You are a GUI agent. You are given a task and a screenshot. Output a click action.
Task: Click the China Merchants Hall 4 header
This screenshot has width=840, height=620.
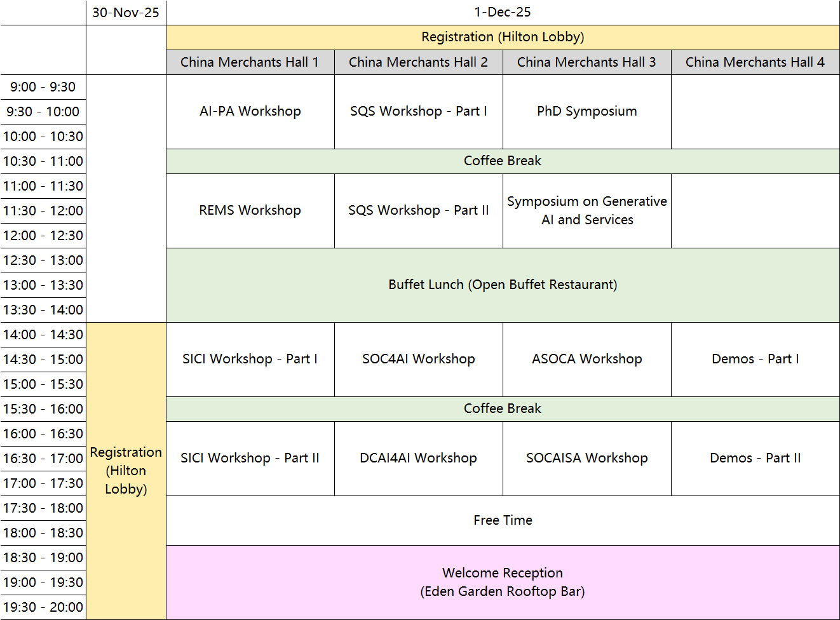[755, 62]
